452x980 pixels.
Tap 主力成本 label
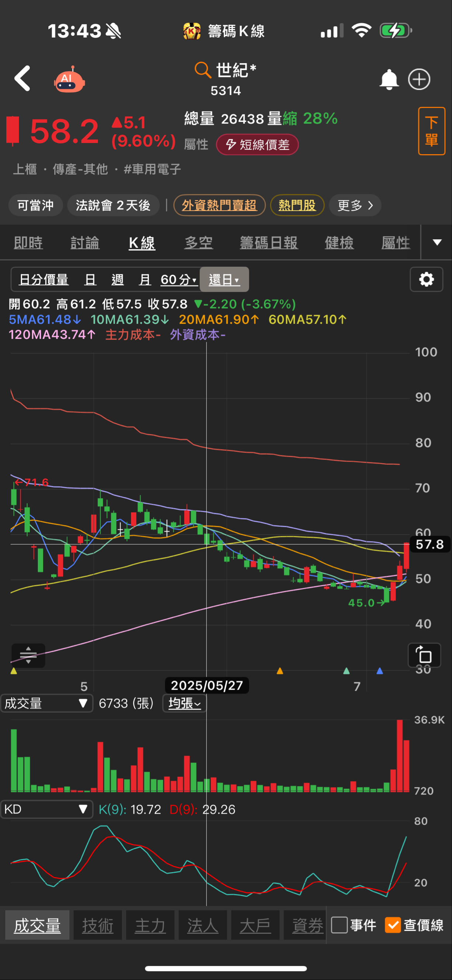coord(133,335)
